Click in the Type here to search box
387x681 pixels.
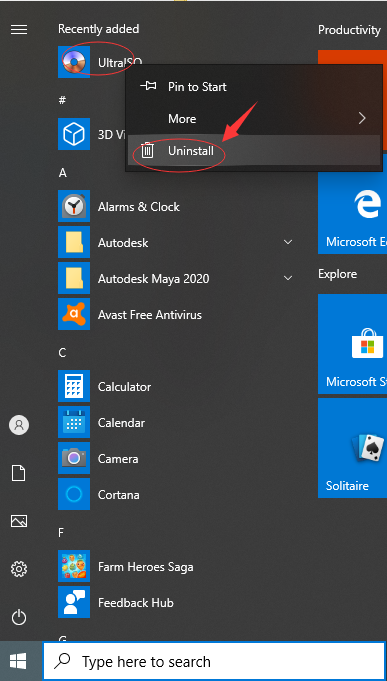(214, 661)
